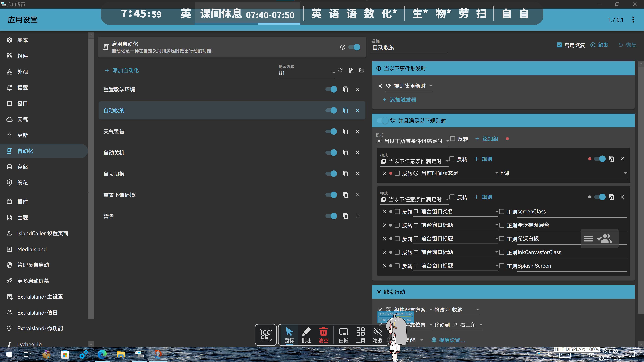Uncheck the 启用恢复 checkbox
Viewport: 644px width, 362px height.
559,45
